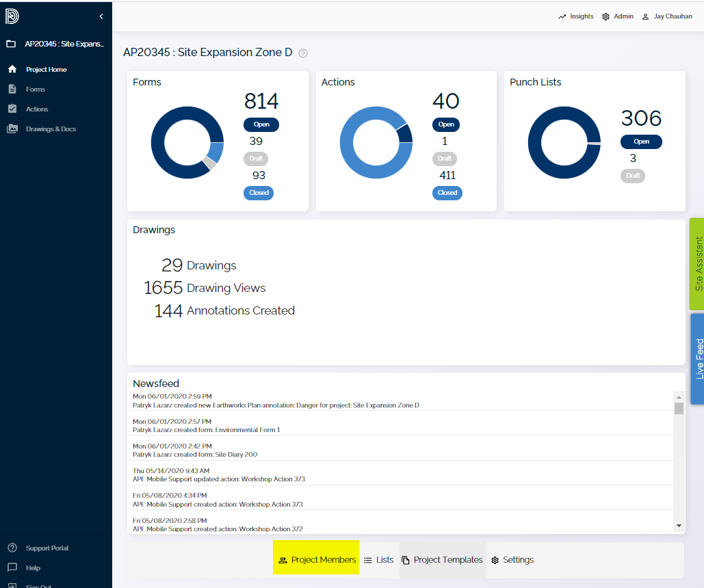The height and width of the screenshot is (588, 704).
Task: Click the app logo in the sidebar
Action: pyautogui.click(x=12, y=16)
